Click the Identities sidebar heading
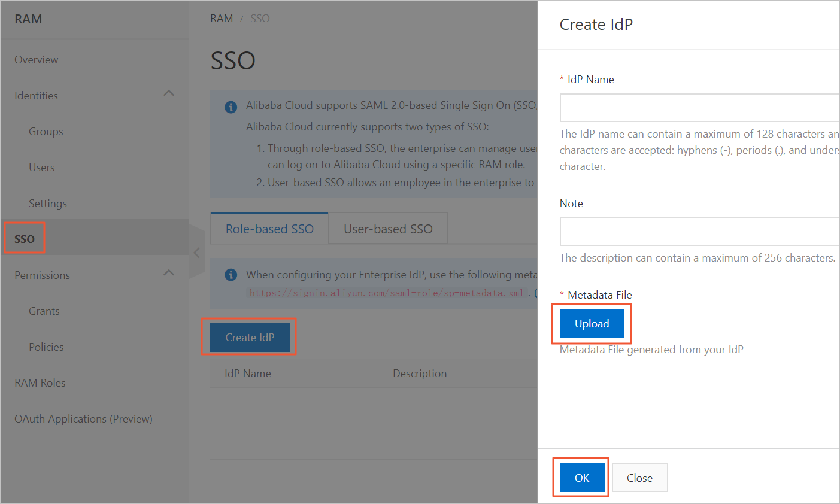This screenshot has width=840, height=504. coord(37,96)
